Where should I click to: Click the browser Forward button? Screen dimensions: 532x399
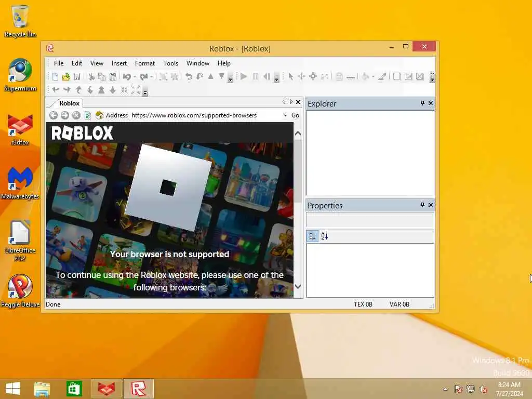65,115
